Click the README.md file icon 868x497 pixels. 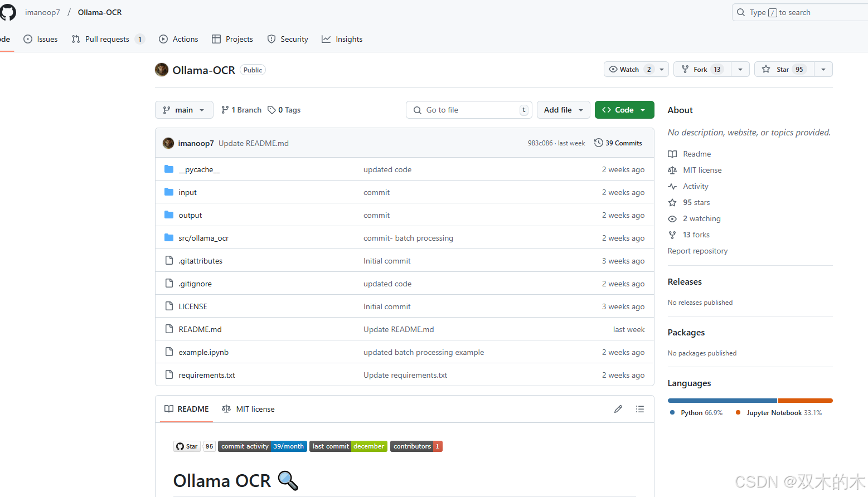tap(169, 329)
